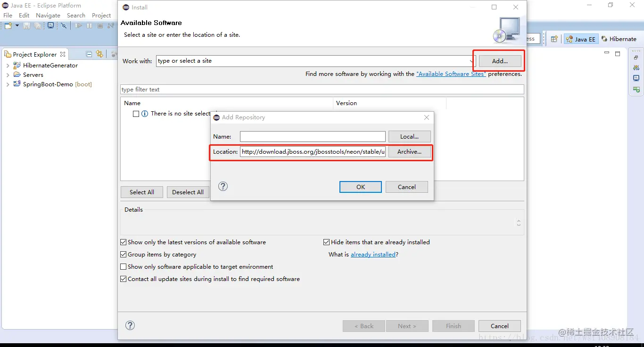Click the Location URL field
The width and height of the screenshot is (644, 347).
[313, 151]
